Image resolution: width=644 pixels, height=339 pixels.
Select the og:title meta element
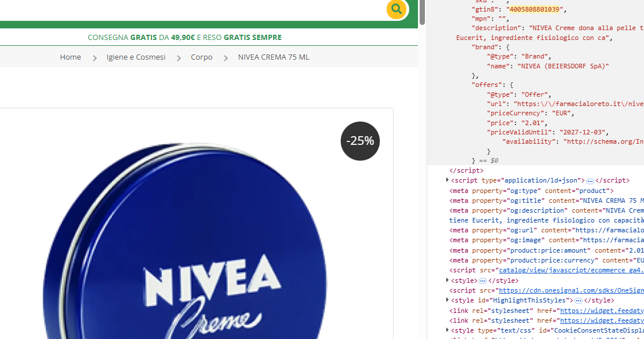546,201
